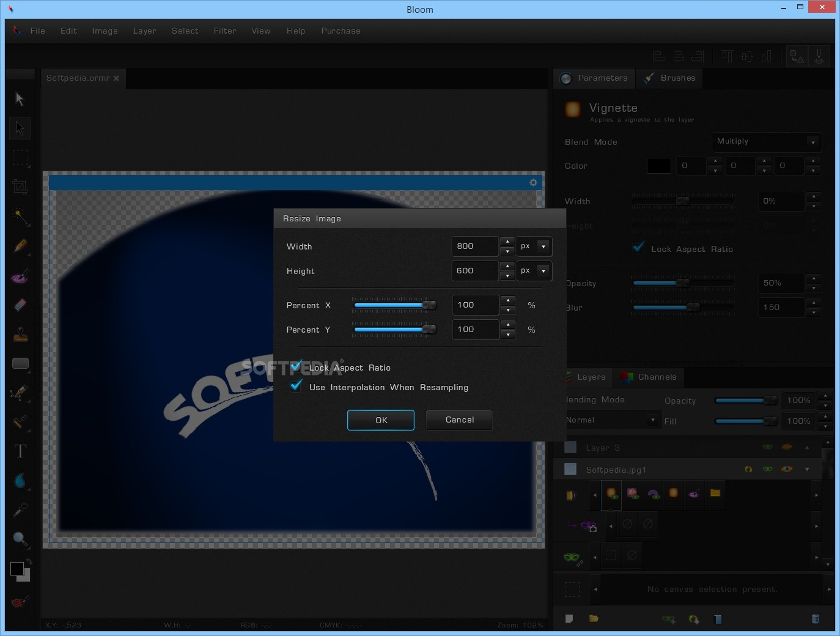Click the align bottom edges icon
This screenshot has width=840, height=636.
[x=766, y=56]
